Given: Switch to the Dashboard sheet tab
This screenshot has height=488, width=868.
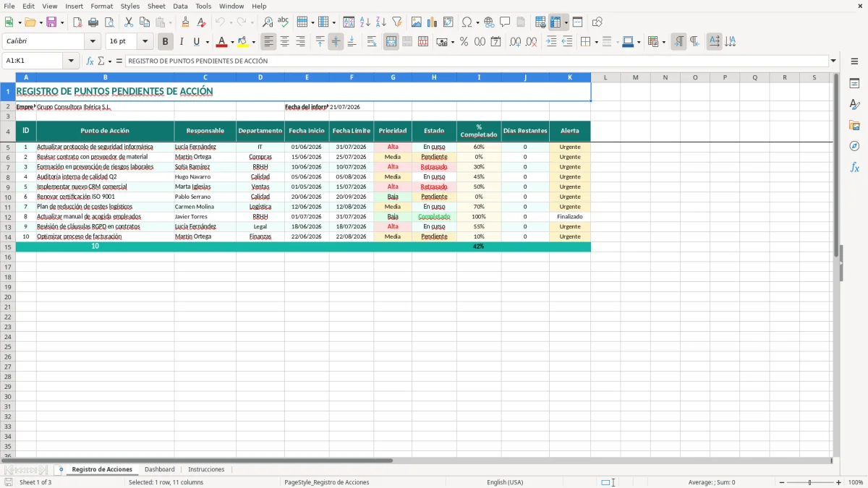Looking at the screenshot, I should click(x=159, y=469).
